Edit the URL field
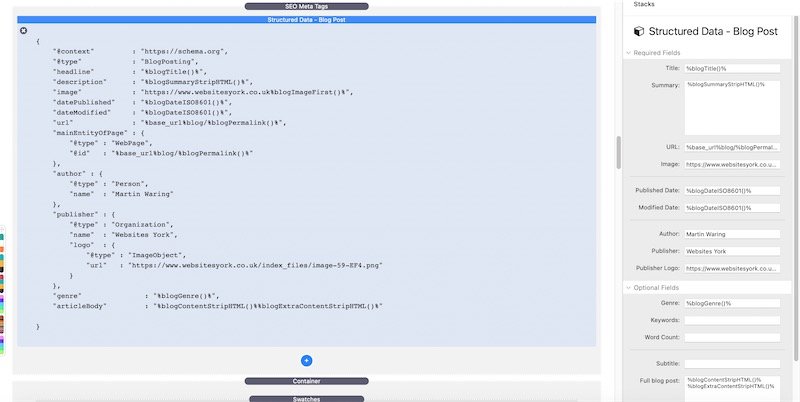800x402 pixels. point(732,147)
